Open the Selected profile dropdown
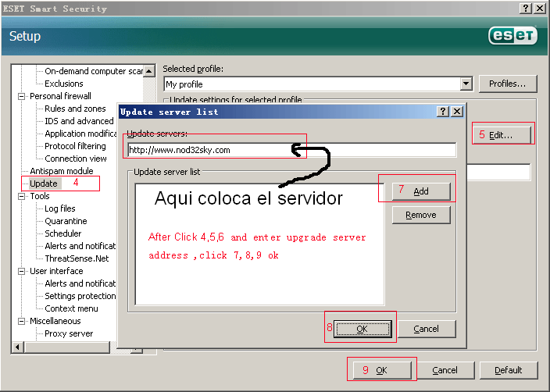The image size is (550, 392). (x=466, y=84)
